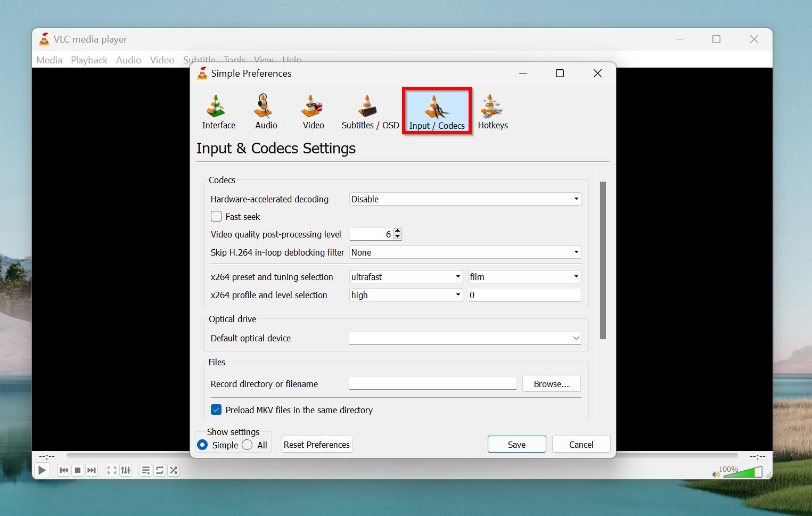The height and width of the screenshot is (516, 812).
Task: Disable preloading MKV files in same directory
Action: 216,409
